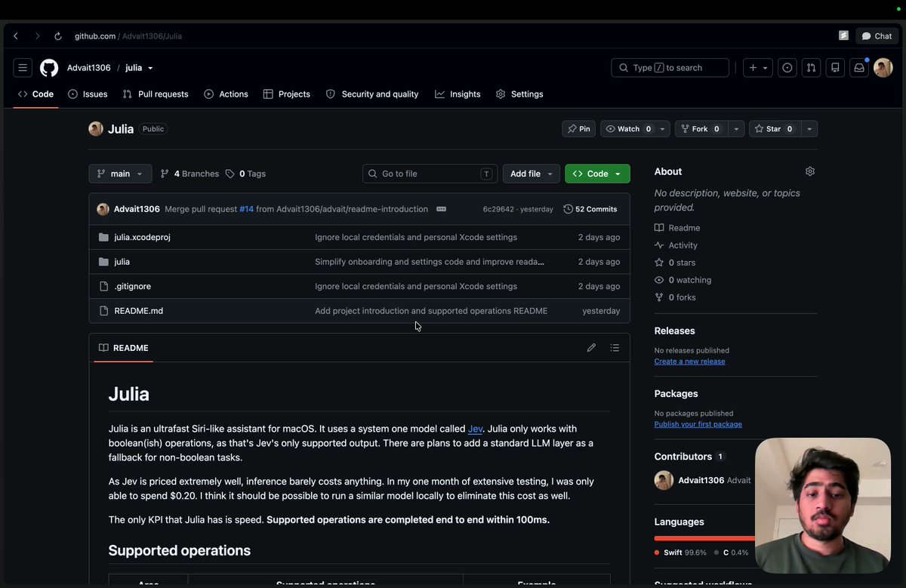Open the README.md file
This screenshot has width=906, height=588.
(x=138, y=311)
